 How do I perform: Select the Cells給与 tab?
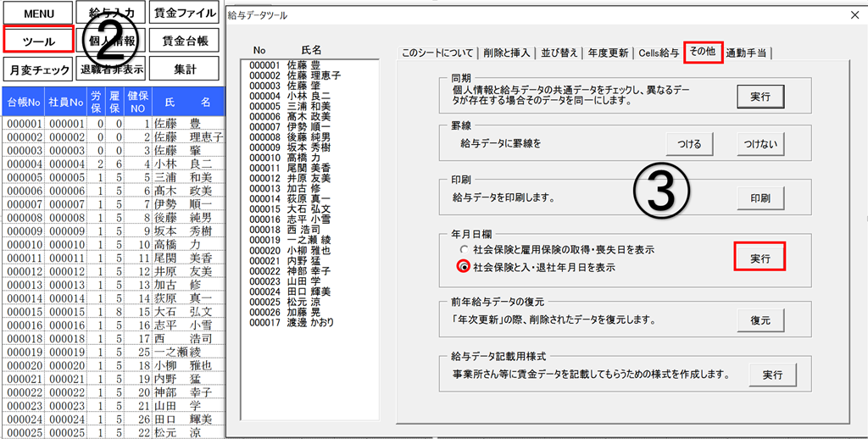(x=658, y=53)
